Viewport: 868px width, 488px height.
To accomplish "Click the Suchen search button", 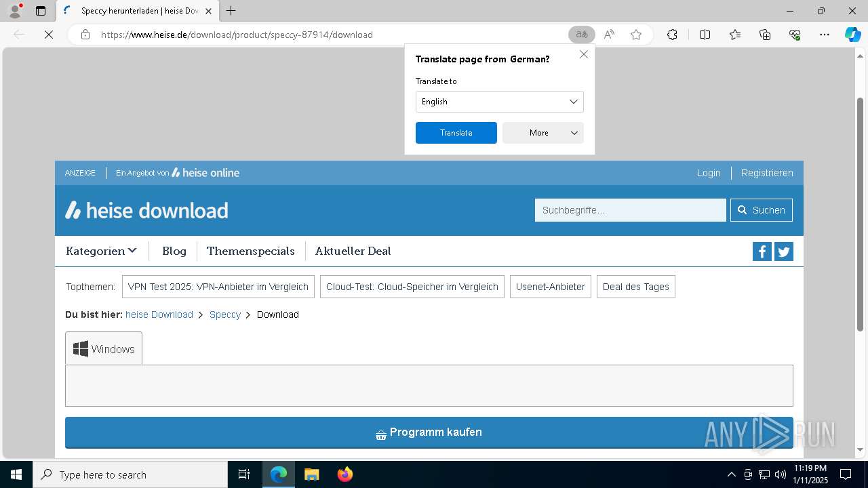I will [x=762, y=210].
